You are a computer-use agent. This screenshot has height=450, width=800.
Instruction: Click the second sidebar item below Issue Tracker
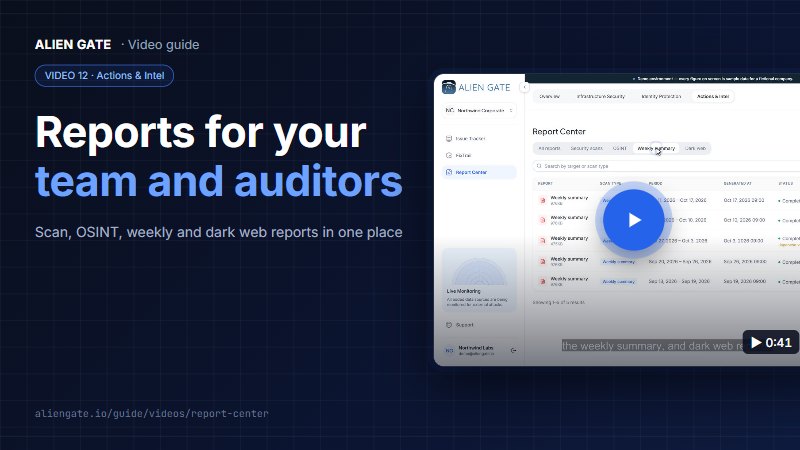[479, 155]
